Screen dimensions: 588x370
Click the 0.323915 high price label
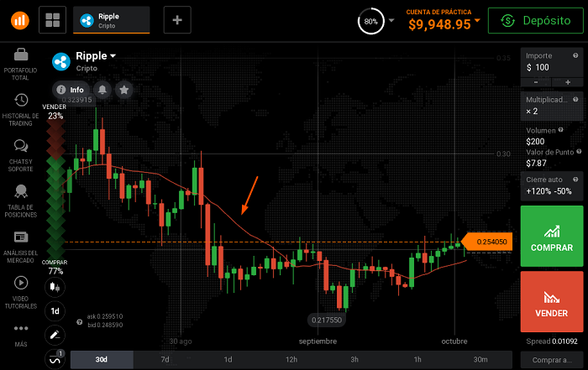pos(76,100)
